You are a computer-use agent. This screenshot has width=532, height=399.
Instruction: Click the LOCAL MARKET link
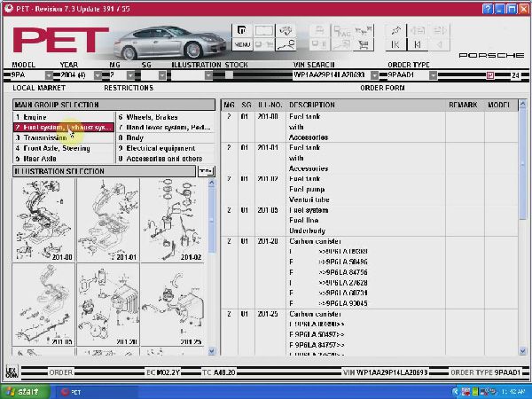39,88
